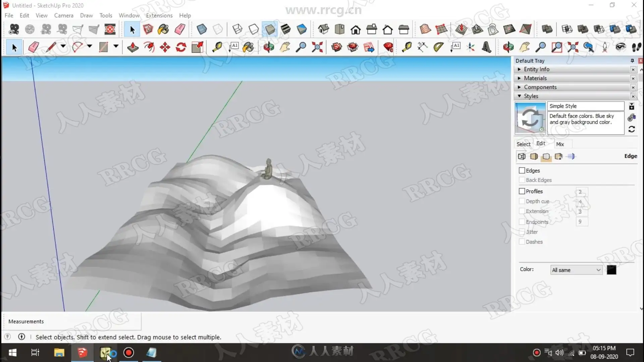644x362 pixels.
Task: Switch to the Mix tab
Action: tap(560, 144)
